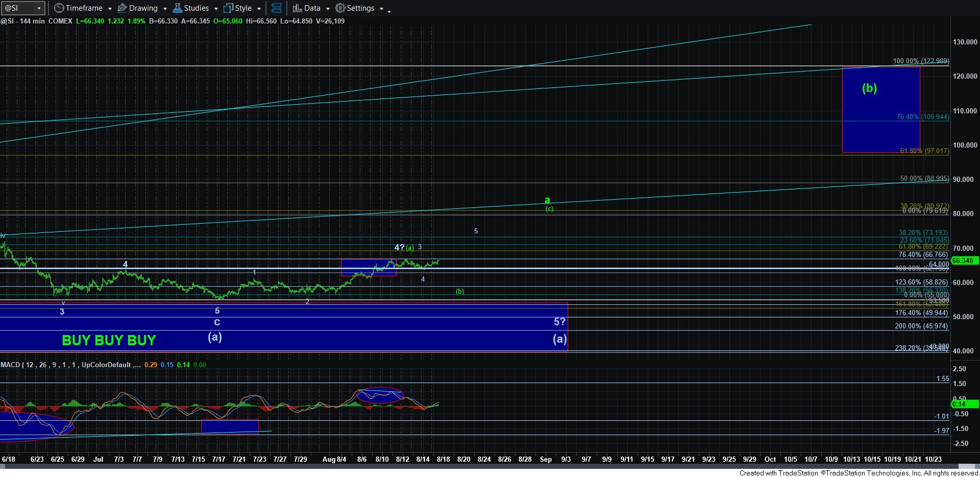
Task: Expand the Settings dropdown arrow
Action: [381, 9]
